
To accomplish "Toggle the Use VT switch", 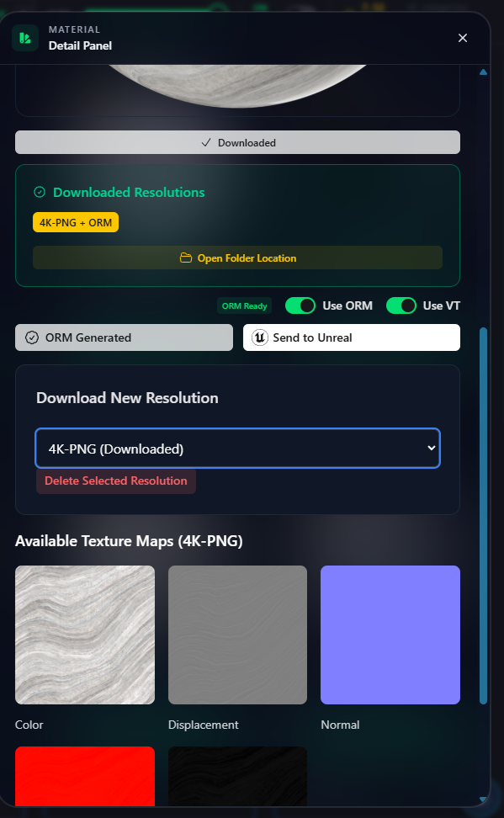I will (x=401, y=305).
